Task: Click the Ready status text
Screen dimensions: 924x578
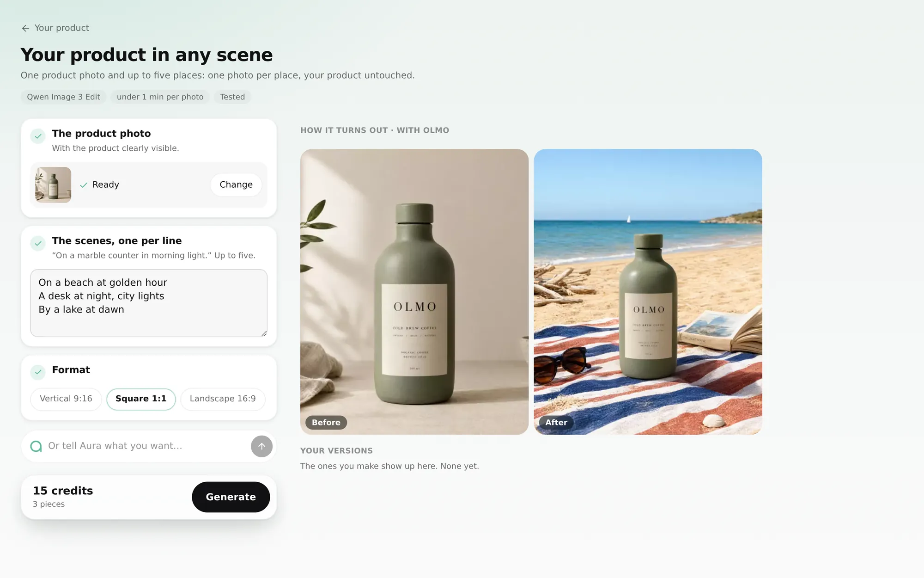Action: [x=106, y=185]
